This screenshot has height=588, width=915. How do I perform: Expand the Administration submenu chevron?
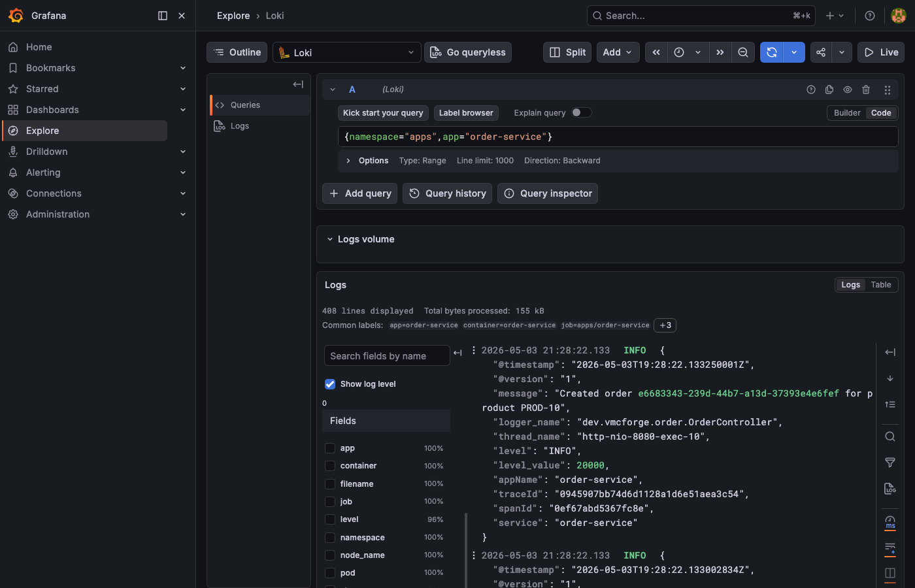click(183, 214)
